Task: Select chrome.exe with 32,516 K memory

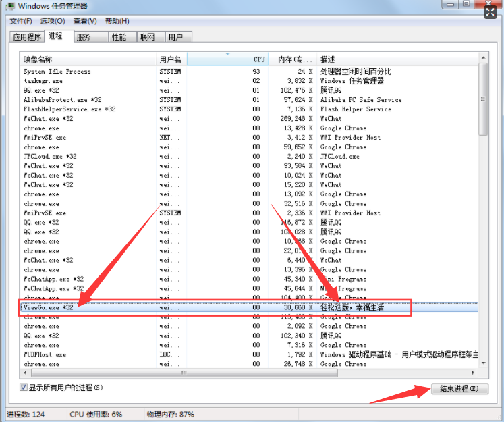Action: click(249, 204)
